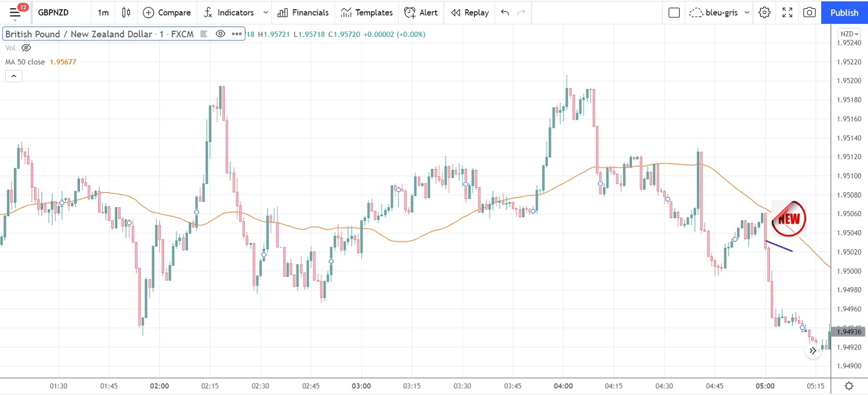The width and height of the screenshot is (868, 395).
Task: Open the axis settings gear at bottom right
Action: pos(849,386)
